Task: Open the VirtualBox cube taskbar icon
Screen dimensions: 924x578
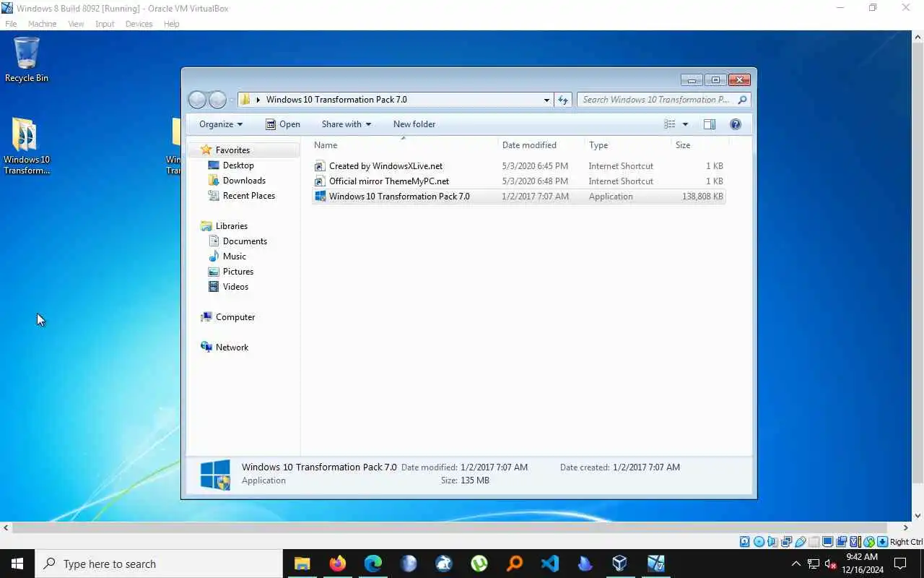Action: point(620,564)
